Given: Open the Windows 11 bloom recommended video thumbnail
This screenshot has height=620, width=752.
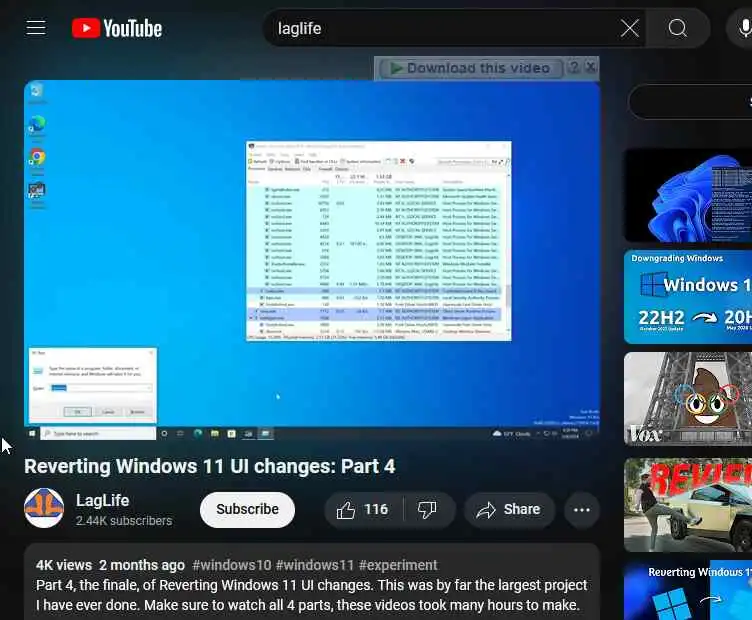Looking at the screenshot, I should pos(688,195).
